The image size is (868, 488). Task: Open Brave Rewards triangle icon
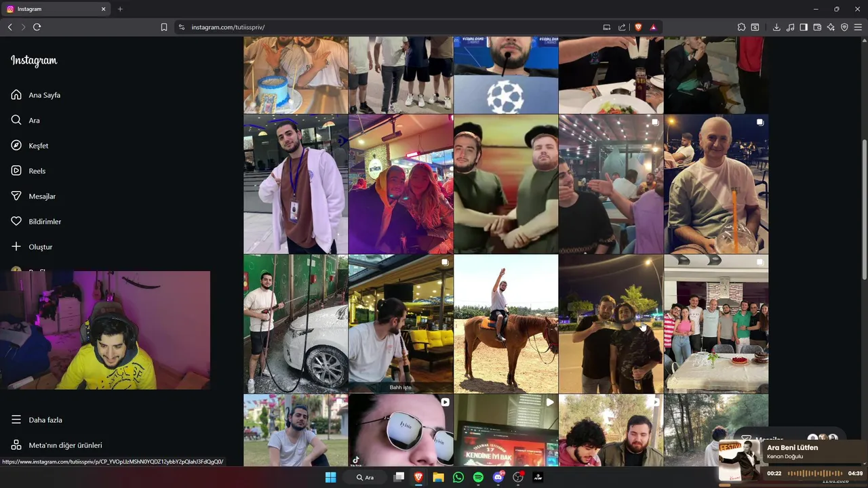click(653, 27)
